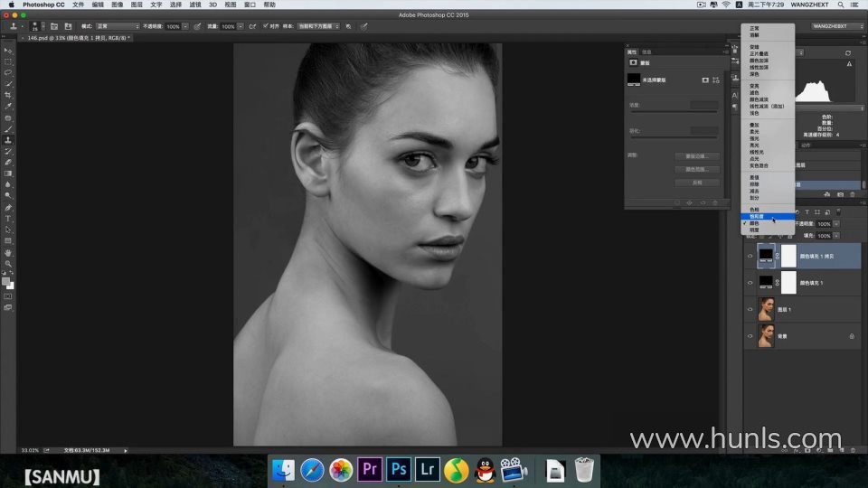Click the foreground color swatch
This screenshot has height=488, width=868.
click(6, 281)
